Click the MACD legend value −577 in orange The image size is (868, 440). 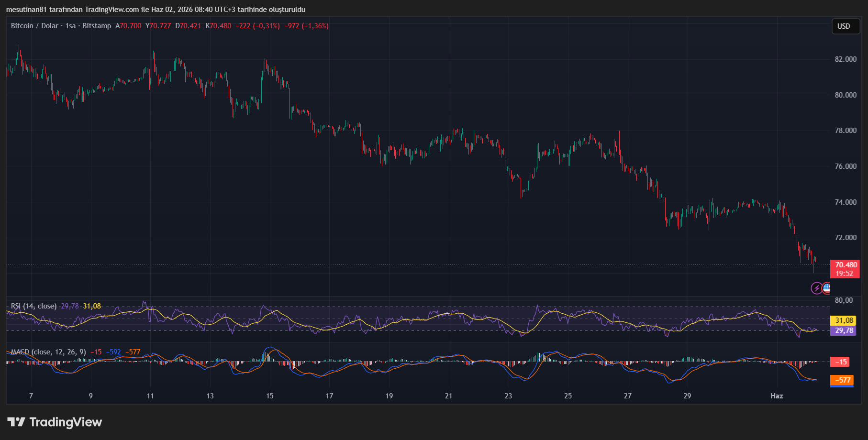[x=133, y=352]
